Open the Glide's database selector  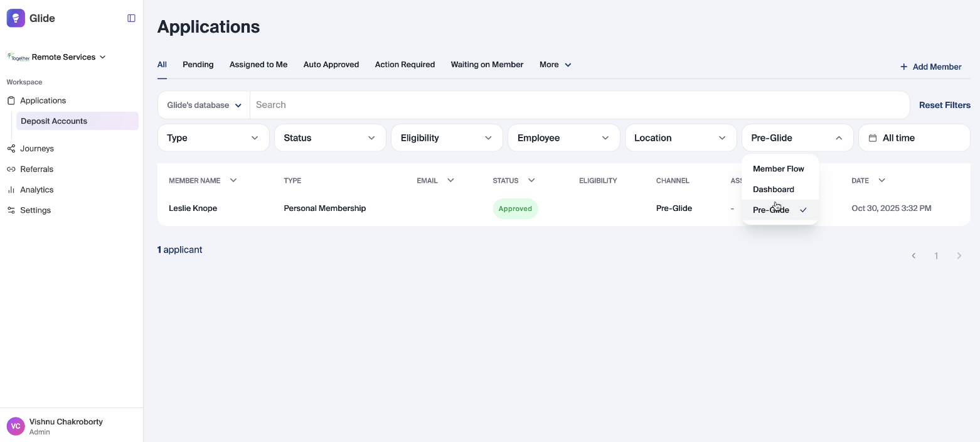(204, 105)
